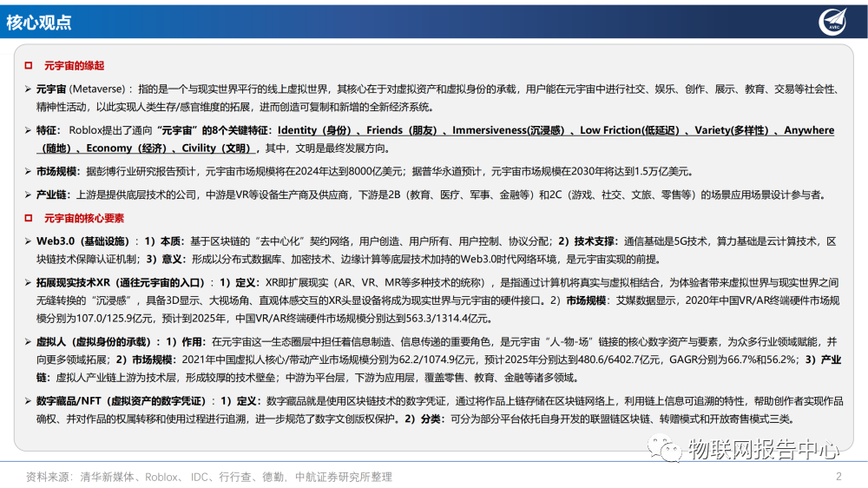Screen dimensions: 868x488
Task: Click the arrow bullet beside 数字藏品/NFT
Action: click(28, 401)
